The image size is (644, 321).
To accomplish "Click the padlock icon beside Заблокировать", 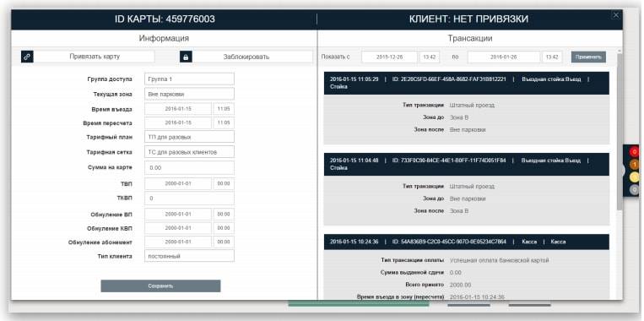I will coord(186,57).
